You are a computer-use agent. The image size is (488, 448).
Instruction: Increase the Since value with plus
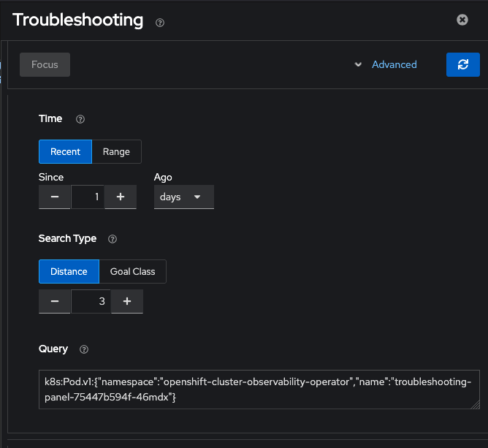point(121,197)
